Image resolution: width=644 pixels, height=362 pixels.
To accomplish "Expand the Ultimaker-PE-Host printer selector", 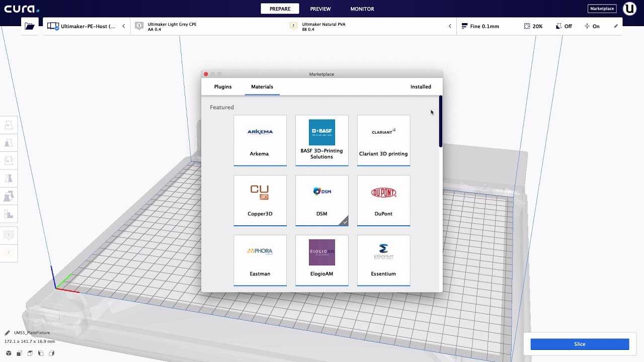I will coord(87,26).
